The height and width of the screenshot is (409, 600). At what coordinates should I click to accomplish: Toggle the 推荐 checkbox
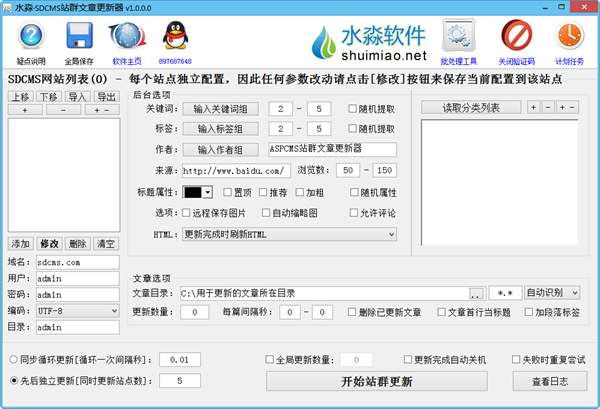point(263,192)
